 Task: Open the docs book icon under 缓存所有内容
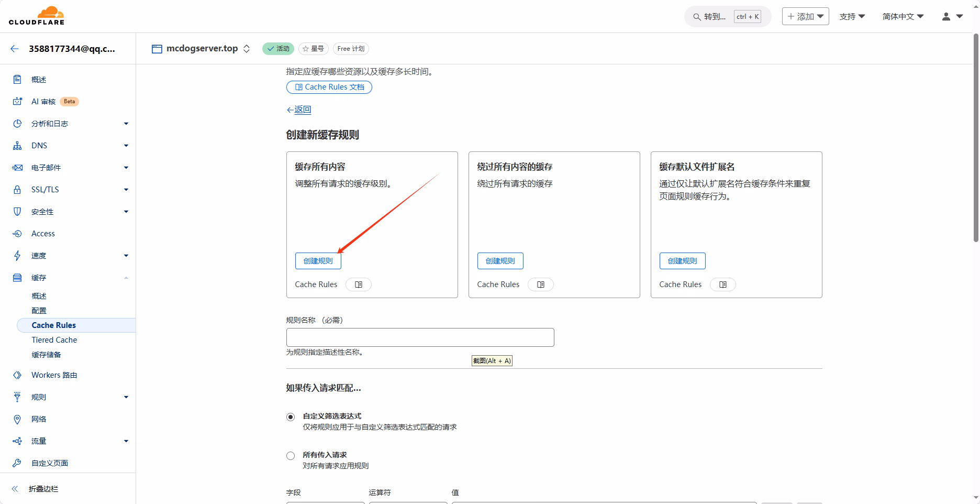point(359,284)
